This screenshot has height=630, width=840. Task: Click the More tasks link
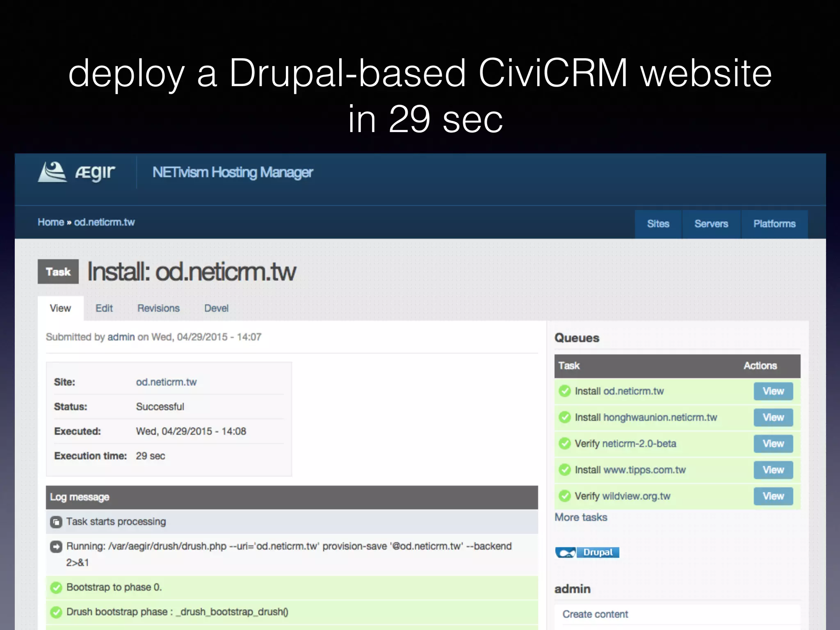[581, 517]
